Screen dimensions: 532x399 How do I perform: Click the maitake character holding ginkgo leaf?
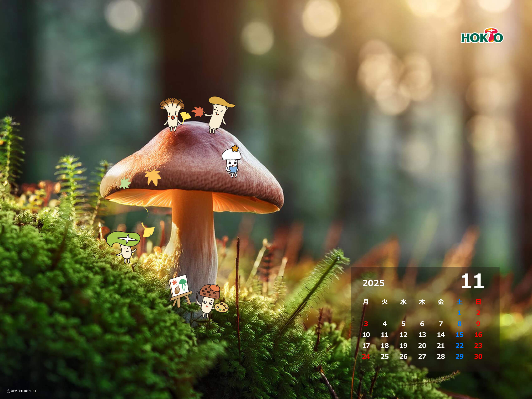(172, 115)
